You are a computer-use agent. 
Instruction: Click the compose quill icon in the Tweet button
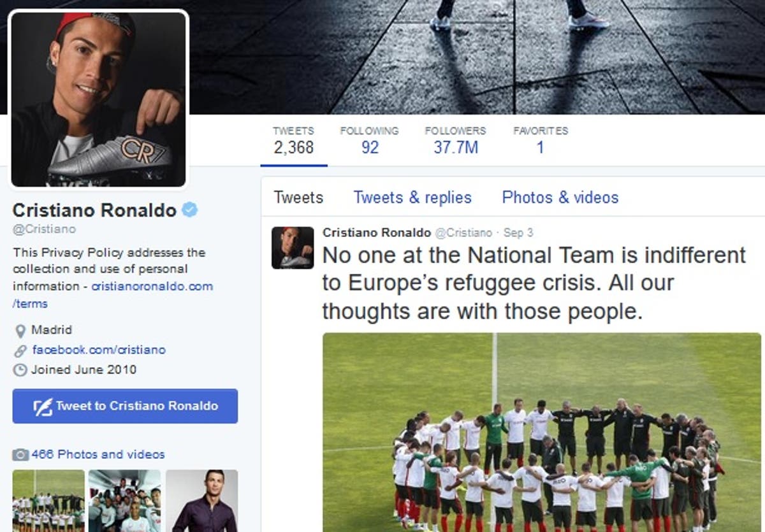click(43, 406)
